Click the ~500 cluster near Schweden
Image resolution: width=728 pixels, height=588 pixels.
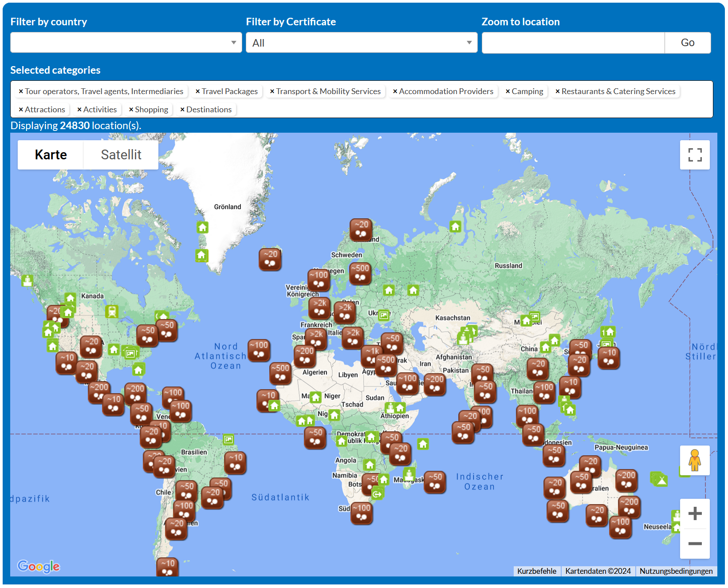tap(360, 273)
